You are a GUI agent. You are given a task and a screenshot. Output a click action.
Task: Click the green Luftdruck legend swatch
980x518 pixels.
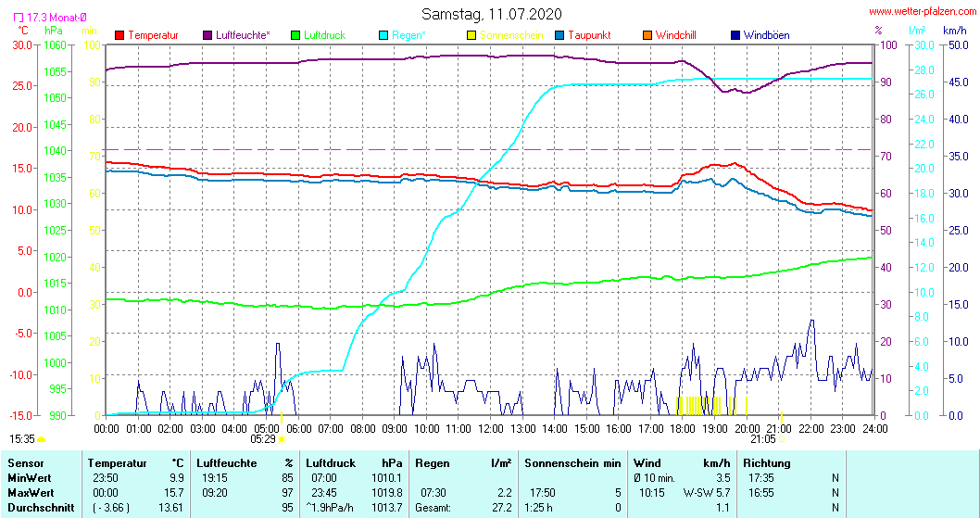click(295, 35)
